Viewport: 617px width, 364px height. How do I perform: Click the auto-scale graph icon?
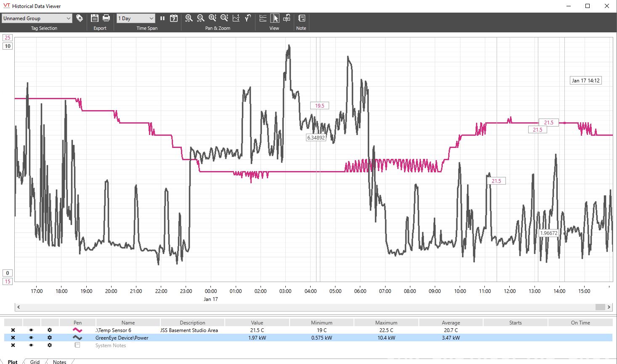tap(236, 18)
